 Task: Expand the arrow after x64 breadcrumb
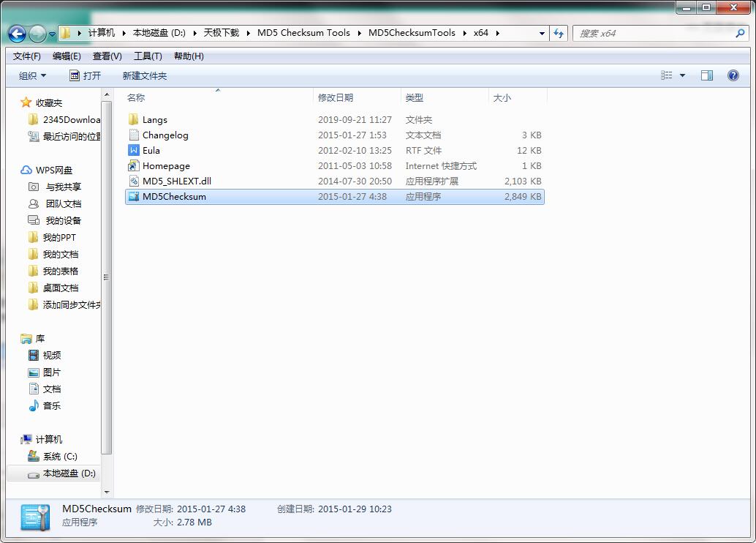pos(498,33)
